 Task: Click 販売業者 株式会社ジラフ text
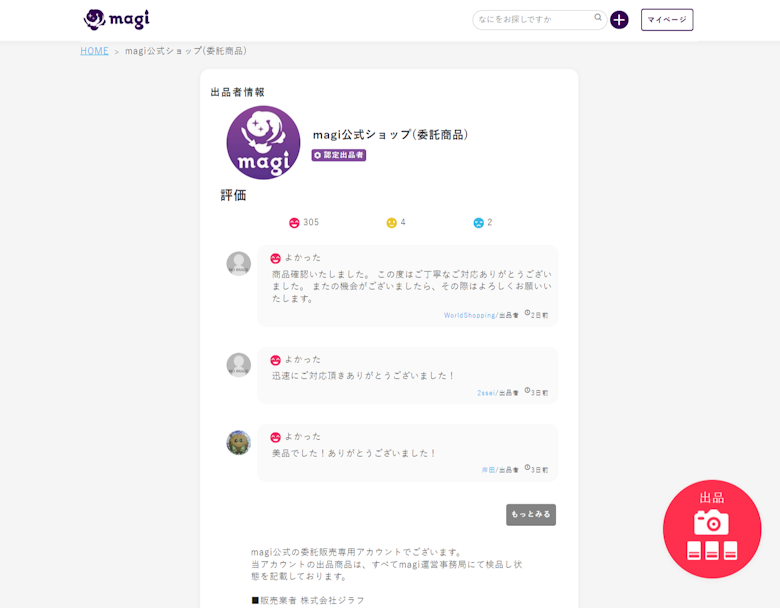point(308,601)
